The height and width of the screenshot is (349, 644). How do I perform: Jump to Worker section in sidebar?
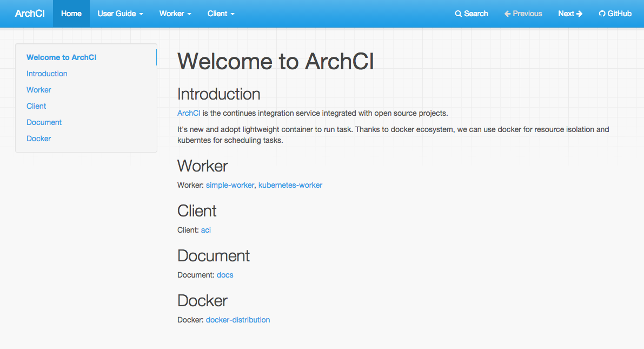pos(38,90)
